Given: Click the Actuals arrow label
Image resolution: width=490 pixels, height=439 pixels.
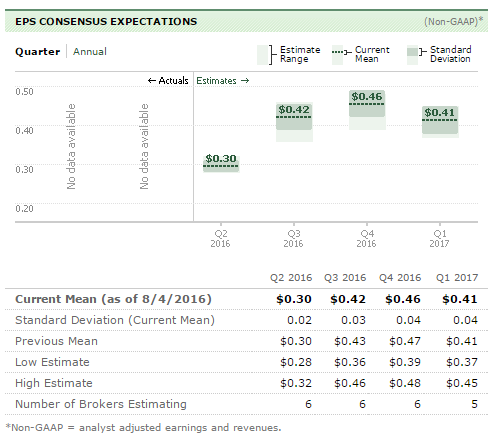Looking at the screenshot, I should point(168,81).
